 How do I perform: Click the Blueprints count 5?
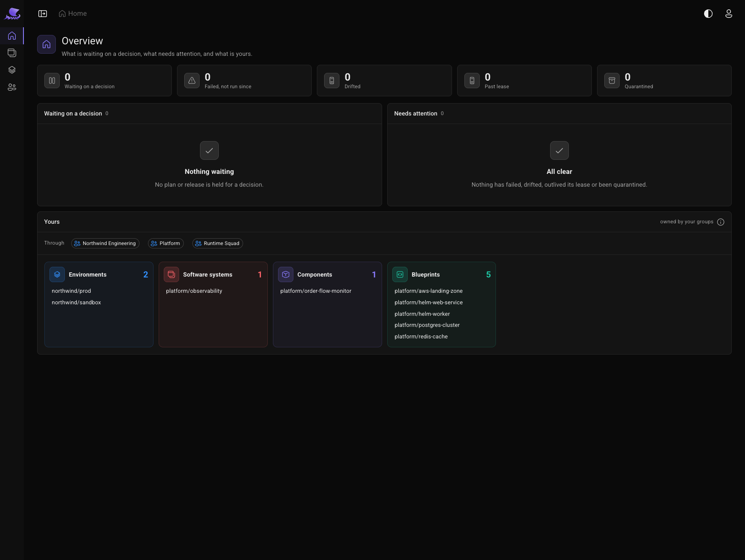tap(489, 274)
